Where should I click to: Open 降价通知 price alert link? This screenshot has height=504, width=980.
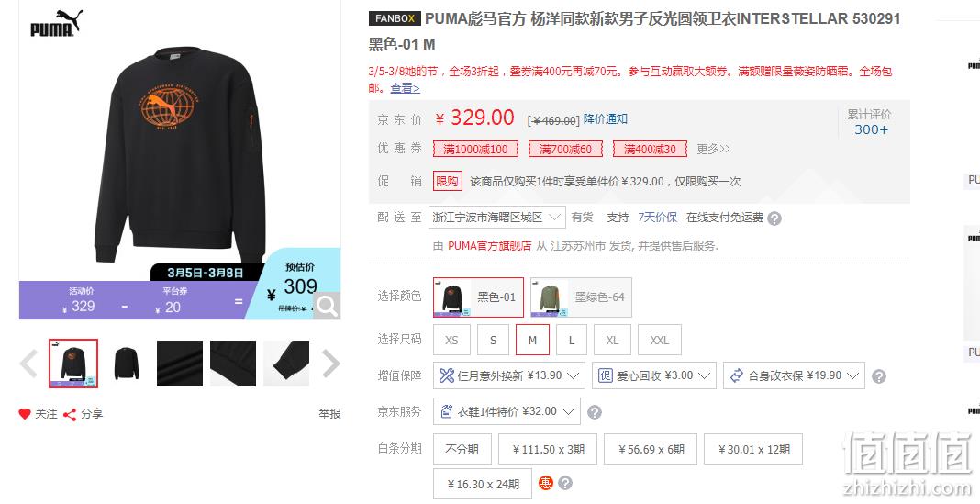tap(605, 118)
